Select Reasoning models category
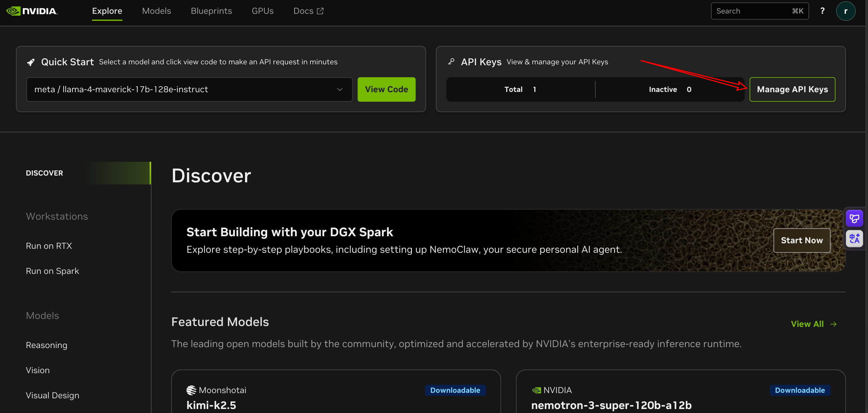868x413 pixels. pos(47,345)
